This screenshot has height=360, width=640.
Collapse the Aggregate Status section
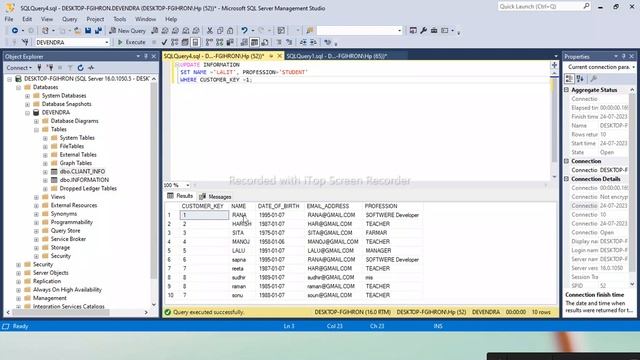pyautogui.click(x=567, y=90)
